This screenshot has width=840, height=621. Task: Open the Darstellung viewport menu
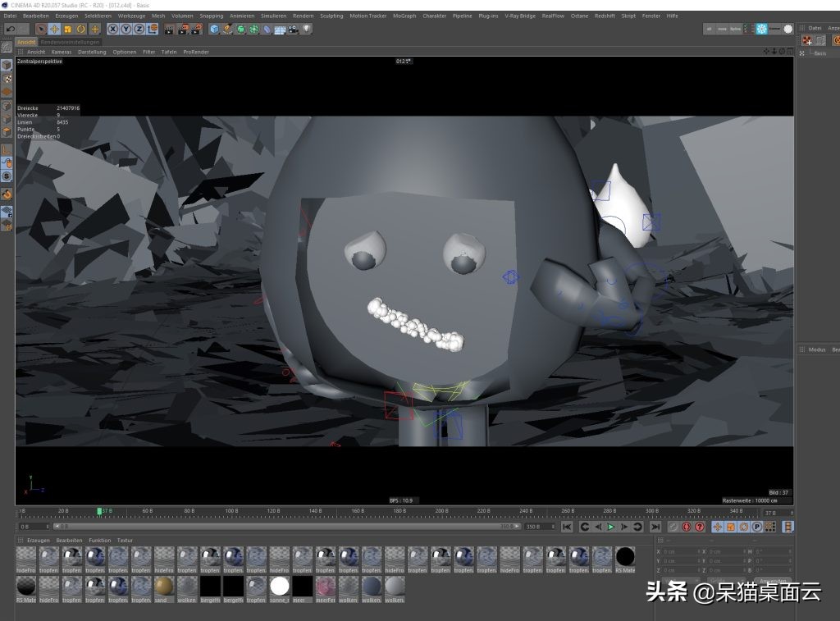[x=92, y=52]
